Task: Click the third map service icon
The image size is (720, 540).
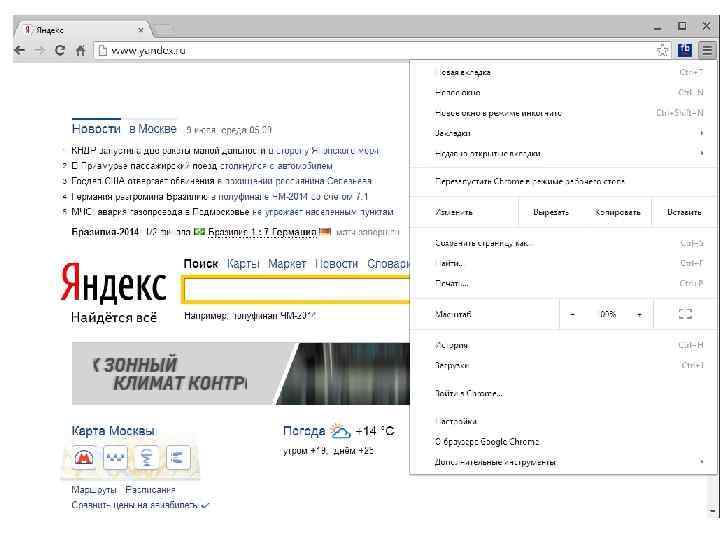Action: point(146,457)
